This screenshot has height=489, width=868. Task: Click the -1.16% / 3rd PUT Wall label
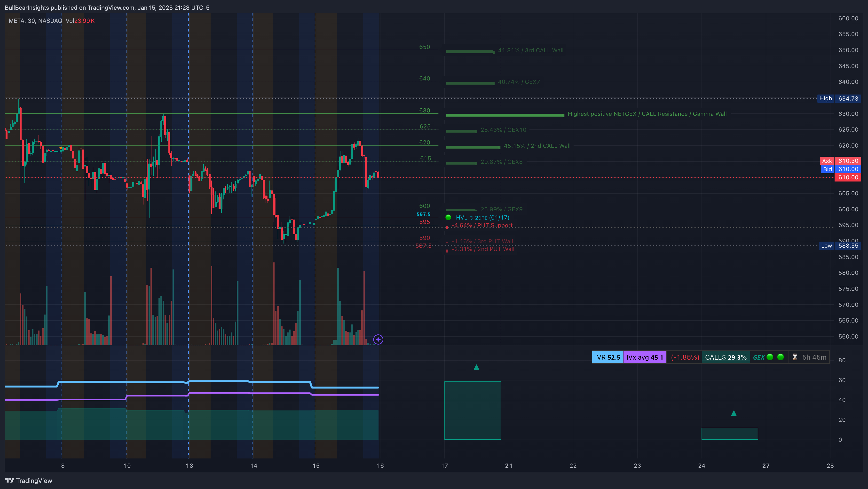[x=482, y=241]
